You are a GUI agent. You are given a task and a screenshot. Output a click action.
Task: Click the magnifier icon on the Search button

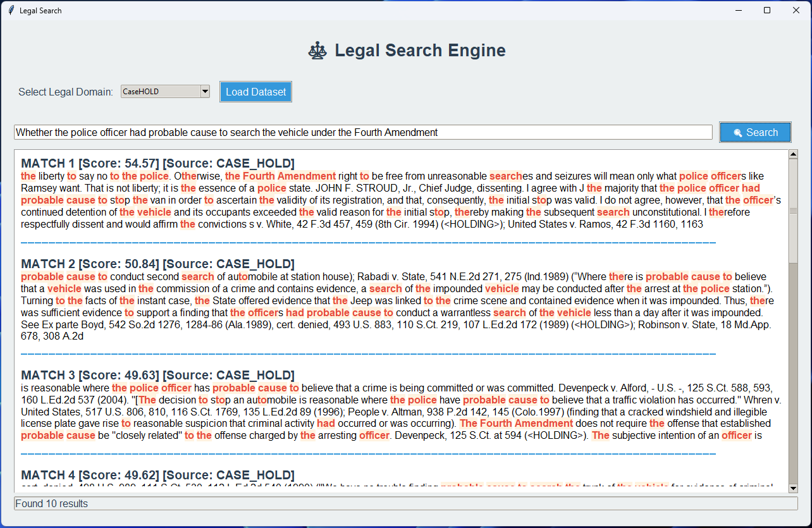[737, 132]
